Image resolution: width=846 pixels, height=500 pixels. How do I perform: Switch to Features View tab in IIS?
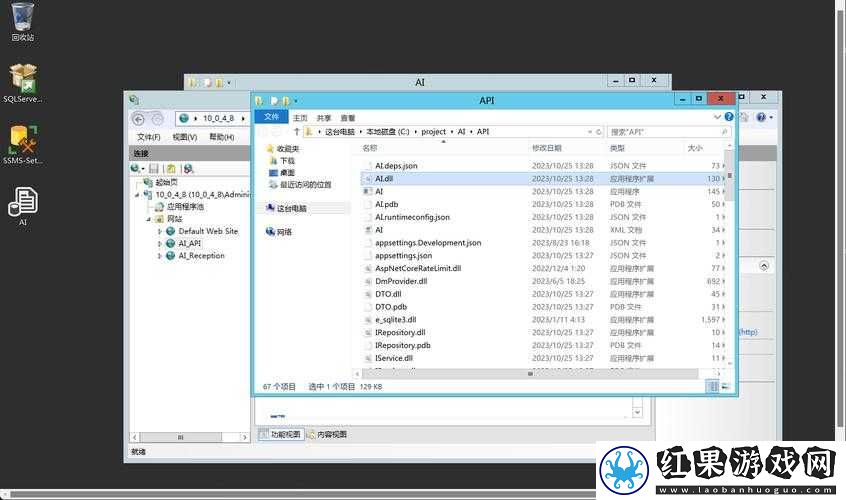point(281,434)
